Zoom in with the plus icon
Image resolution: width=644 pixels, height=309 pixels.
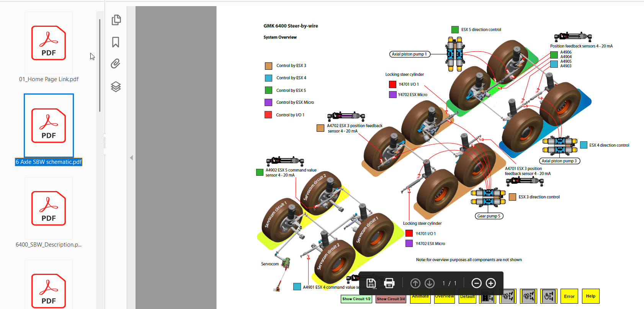491,283
